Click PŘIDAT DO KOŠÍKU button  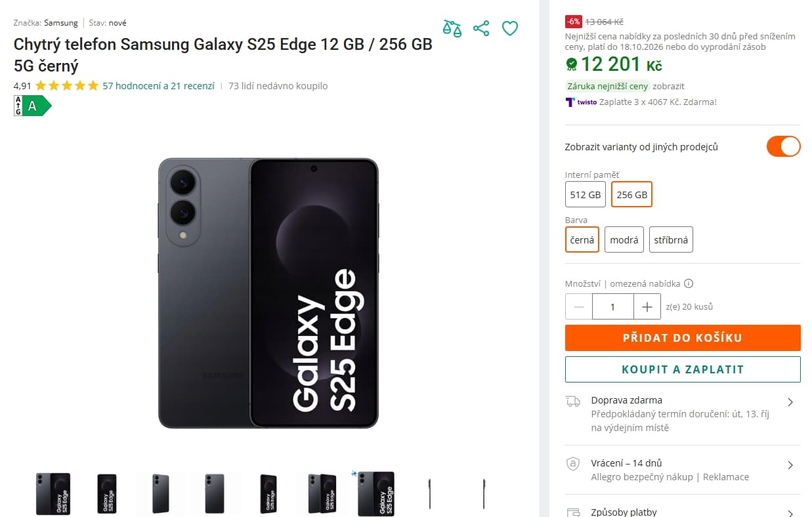click(x=683, y=338)
